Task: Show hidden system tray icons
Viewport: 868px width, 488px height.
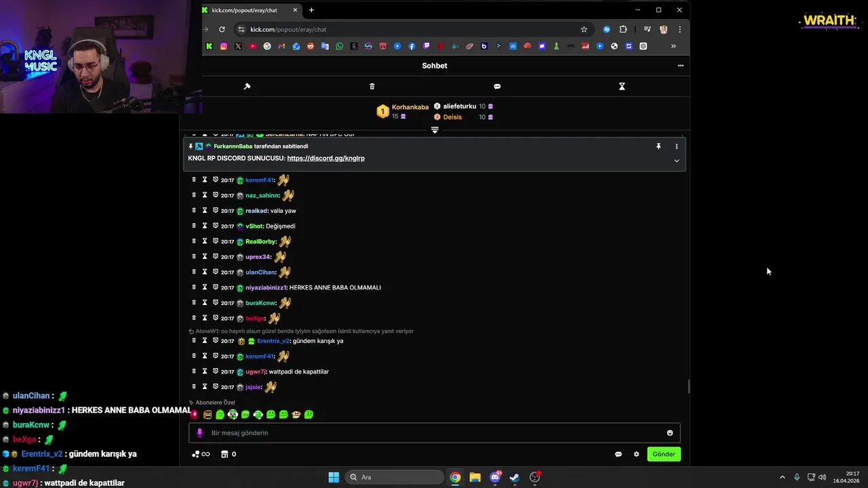Action: 782,477
